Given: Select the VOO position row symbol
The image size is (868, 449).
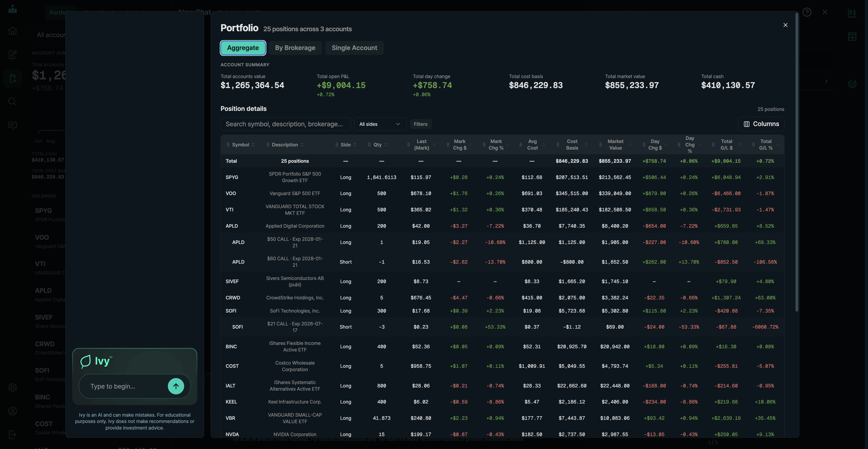Looking at the screenshot, I should click(x=231, y=193).
